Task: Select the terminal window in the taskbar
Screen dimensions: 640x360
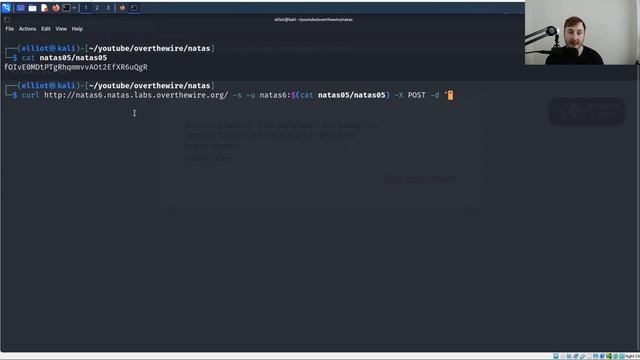Action: point(134,8)
